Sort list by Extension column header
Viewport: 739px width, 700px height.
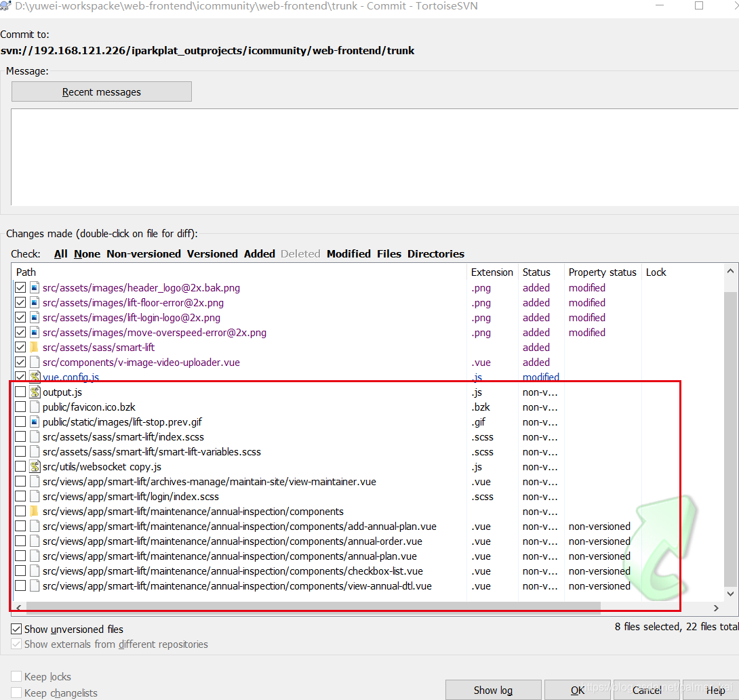(492, 272)
